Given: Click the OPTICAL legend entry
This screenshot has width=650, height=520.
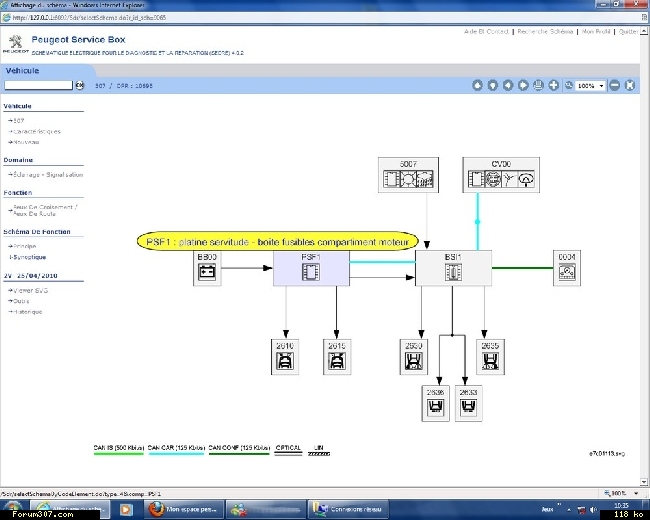Looking at the screenshot, I should point(288,450).
